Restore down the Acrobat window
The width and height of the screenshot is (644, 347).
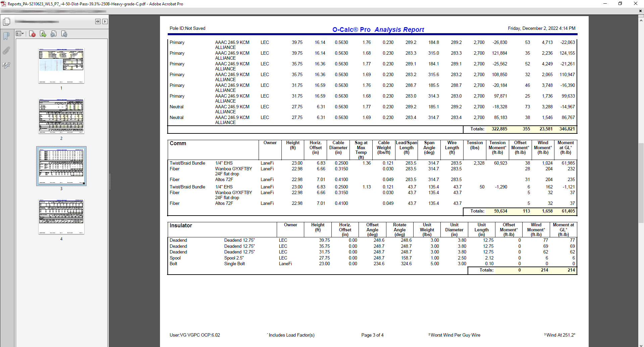pos(620,4)
